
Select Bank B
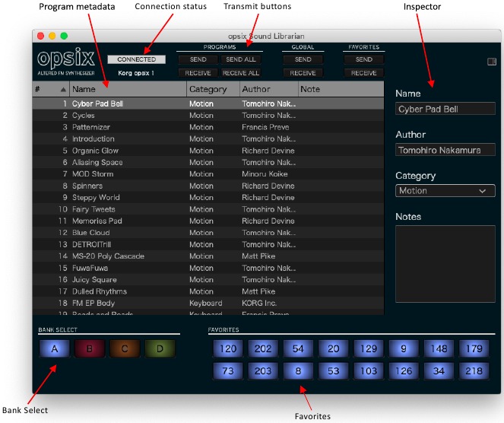pos(90,348)
